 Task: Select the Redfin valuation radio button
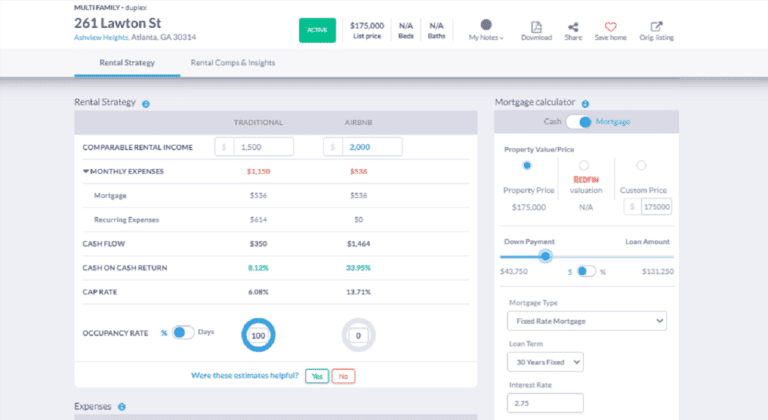click(584, 165)
